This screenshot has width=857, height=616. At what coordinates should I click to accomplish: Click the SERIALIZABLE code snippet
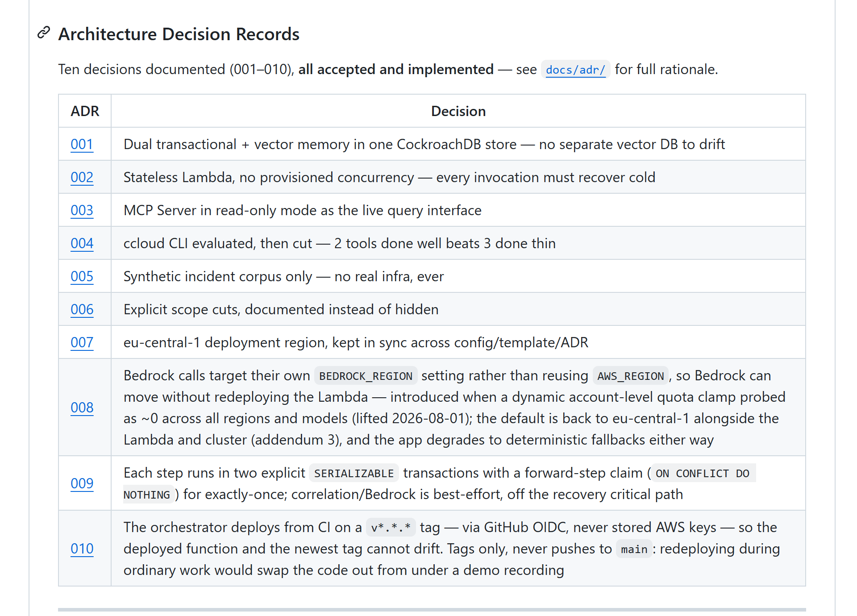click(354, 473)
